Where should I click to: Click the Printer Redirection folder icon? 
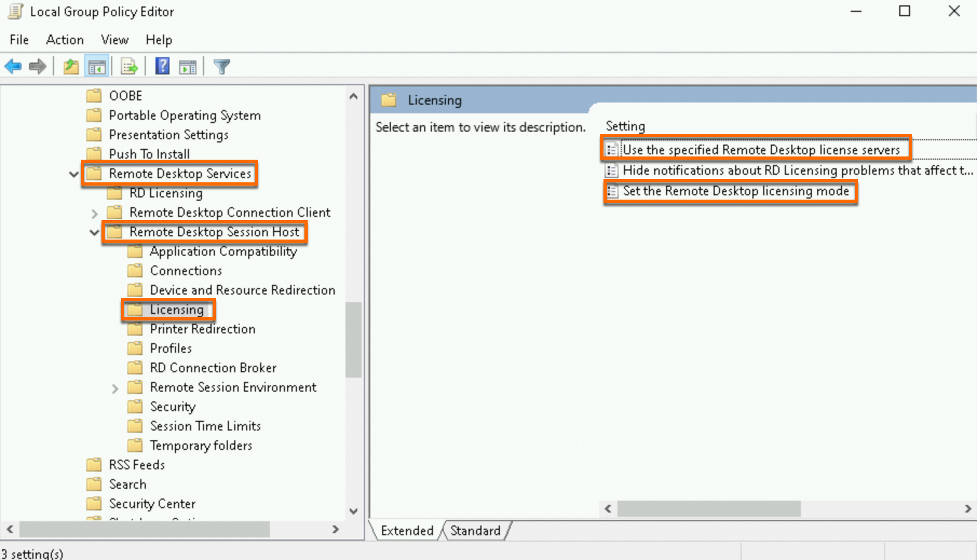click(135, 329)
